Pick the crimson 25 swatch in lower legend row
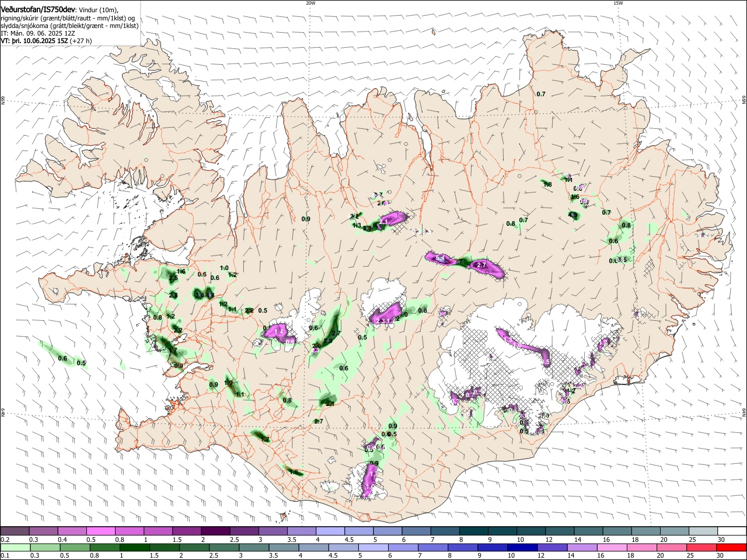 [700, 547]
